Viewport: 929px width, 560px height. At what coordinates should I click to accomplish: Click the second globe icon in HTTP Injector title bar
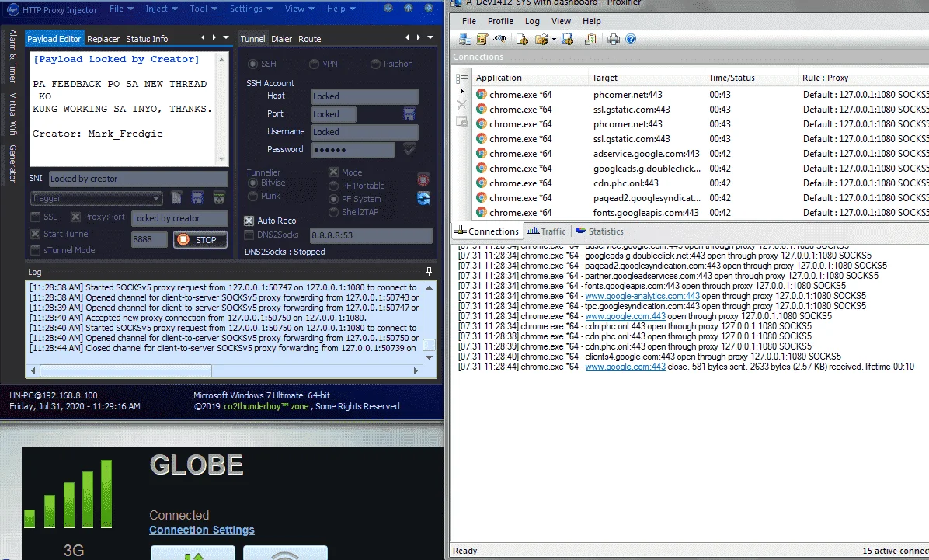pos(409,9)
